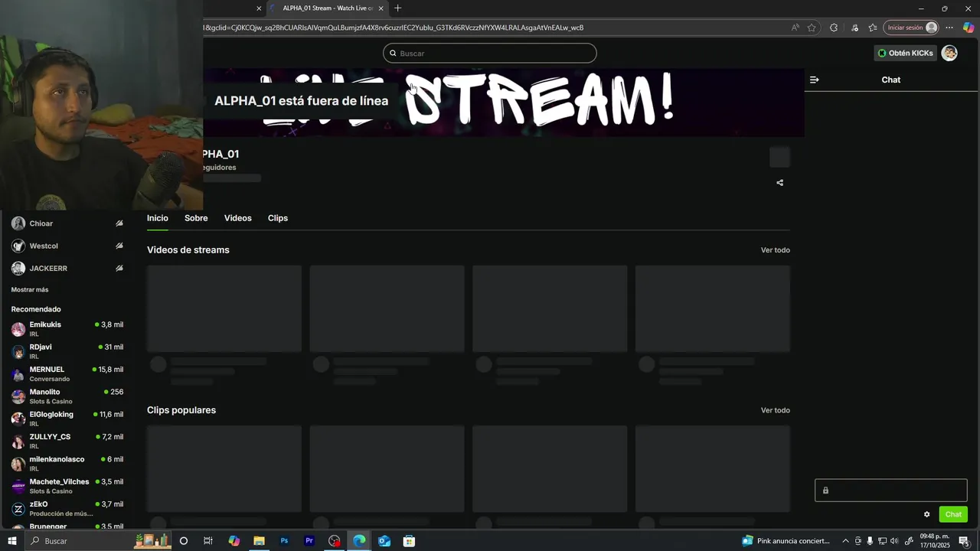Click Westcol's offline stream icon

[x=119, y=246]
